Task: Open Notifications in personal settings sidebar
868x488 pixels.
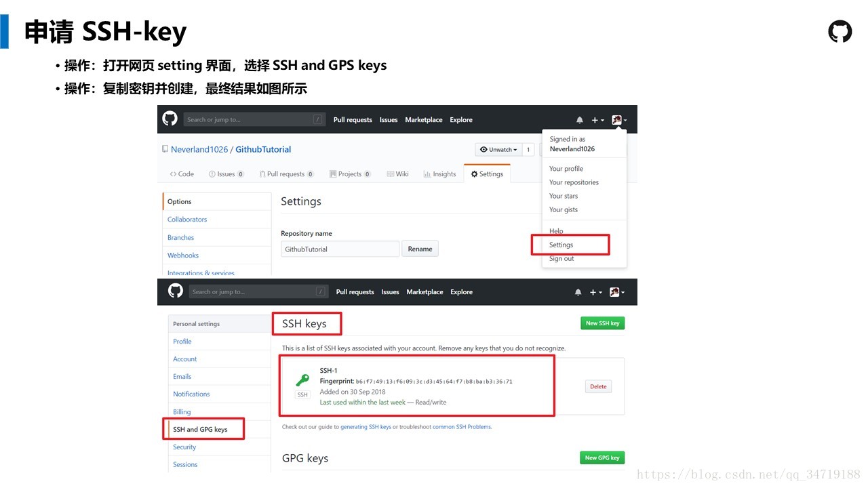Action: click(219, 394)
